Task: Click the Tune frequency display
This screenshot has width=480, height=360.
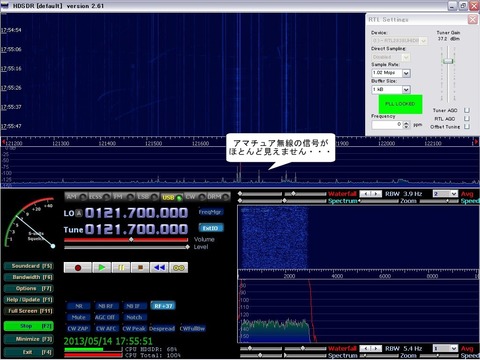Action: point(136,229)
